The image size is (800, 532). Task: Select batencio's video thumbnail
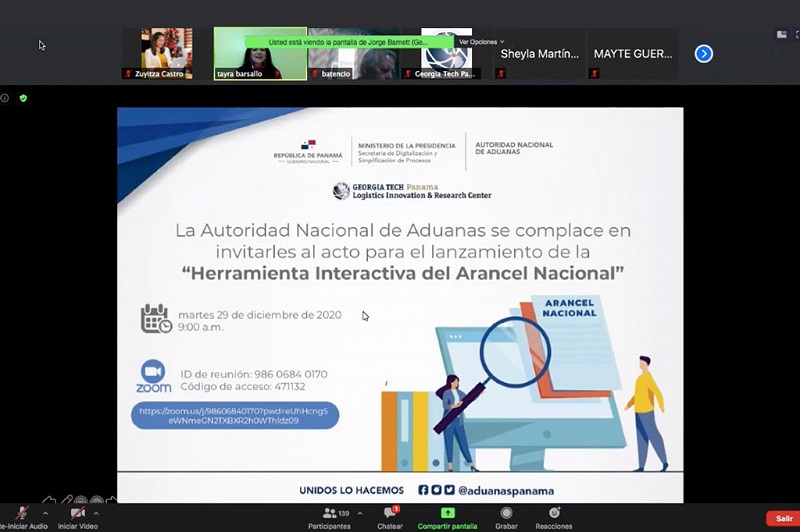click(354, 54)
